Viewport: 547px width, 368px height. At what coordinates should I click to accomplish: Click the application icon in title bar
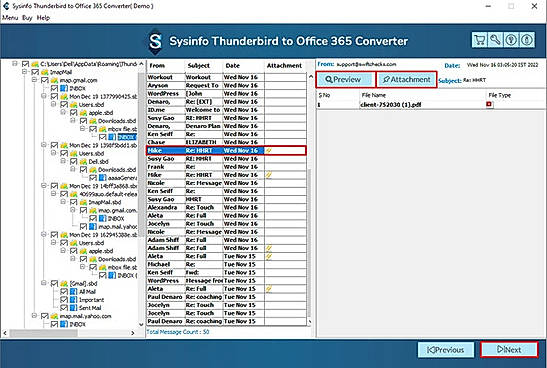pyautogui.click(x=6, y=6)
